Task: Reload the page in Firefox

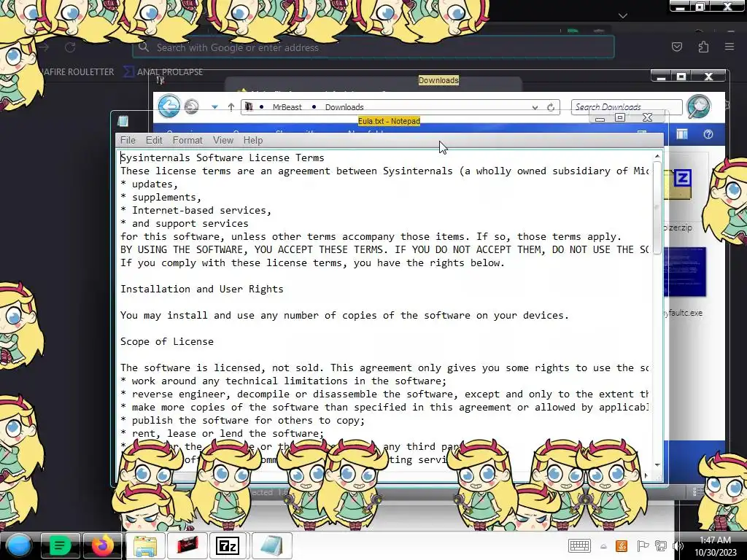Action: click(70, 47)
